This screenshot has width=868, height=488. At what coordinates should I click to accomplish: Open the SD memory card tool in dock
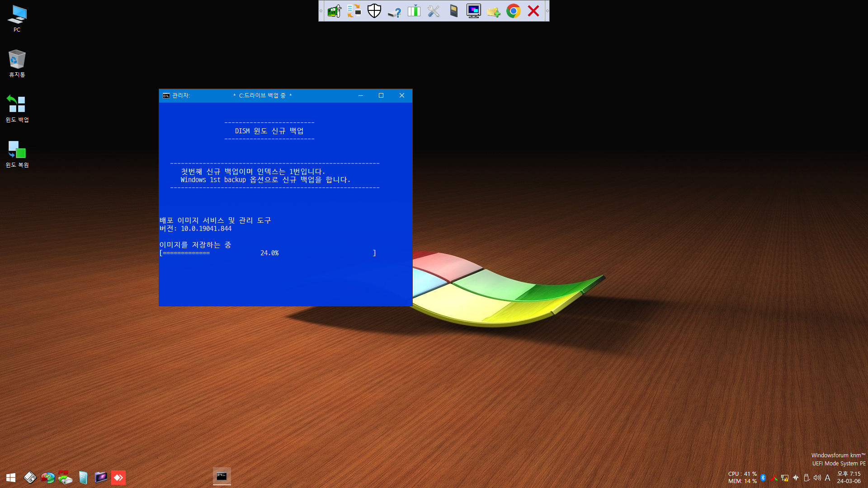pos(454,11)
